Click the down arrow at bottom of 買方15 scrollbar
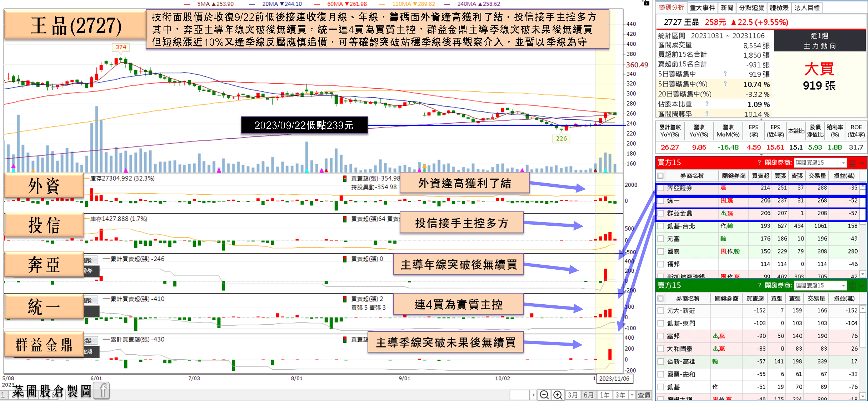This screenshot has height=410, width=868. tap(863, 274)
